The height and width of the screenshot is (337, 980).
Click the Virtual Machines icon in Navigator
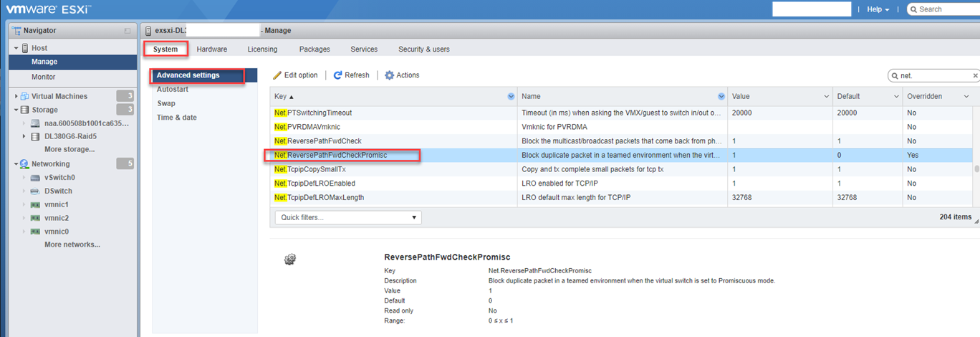click(x=24, y=96)
